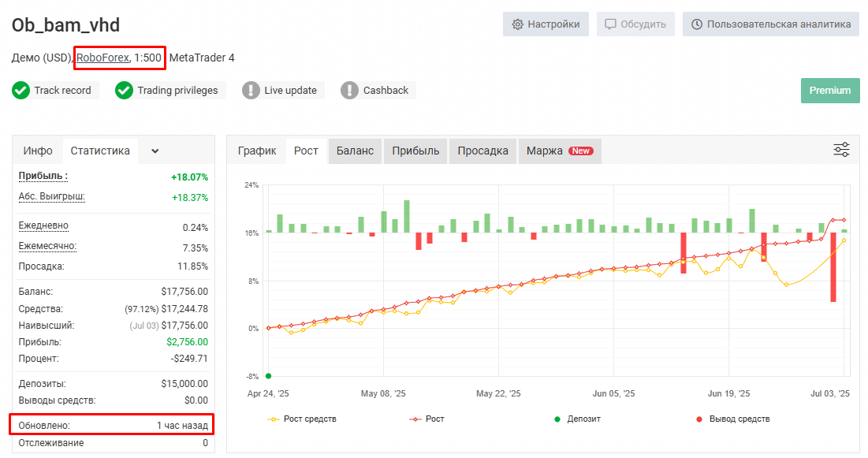Click the Cashback exclamation icon
Screen dimensions: 868x458
click(349, 91)
